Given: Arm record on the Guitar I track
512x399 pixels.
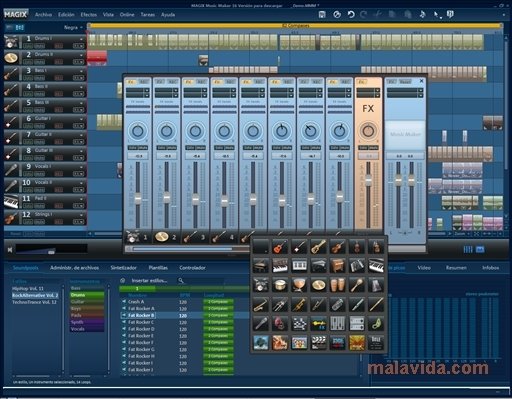Looking at the screenshot, I should tap(58, 126).
